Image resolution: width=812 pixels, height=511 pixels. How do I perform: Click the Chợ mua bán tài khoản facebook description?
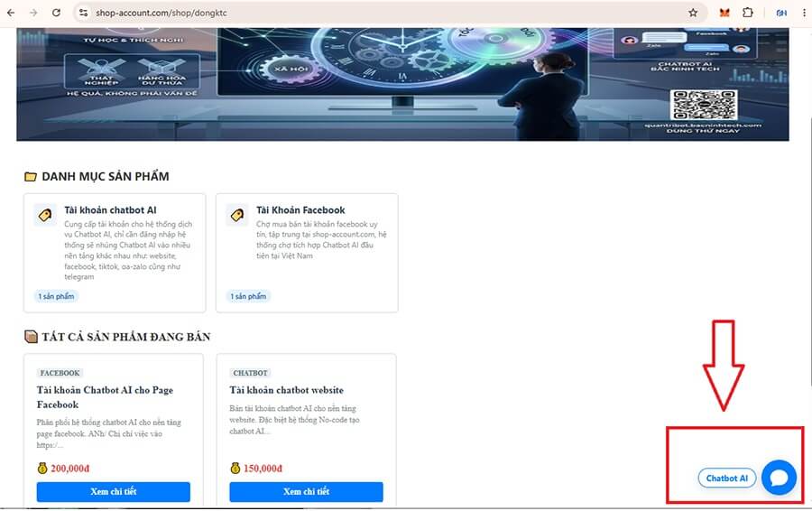(x=321, y=239)
